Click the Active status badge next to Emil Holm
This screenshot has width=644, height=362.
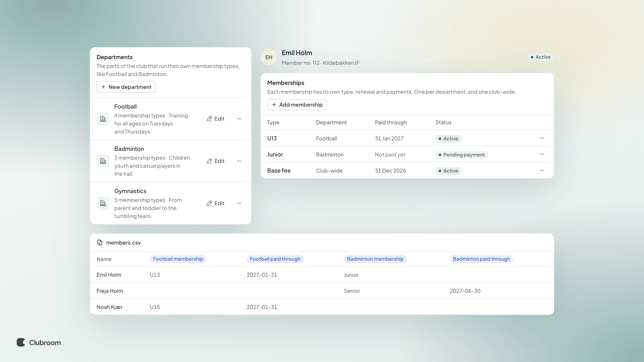[x=541, y=57]
